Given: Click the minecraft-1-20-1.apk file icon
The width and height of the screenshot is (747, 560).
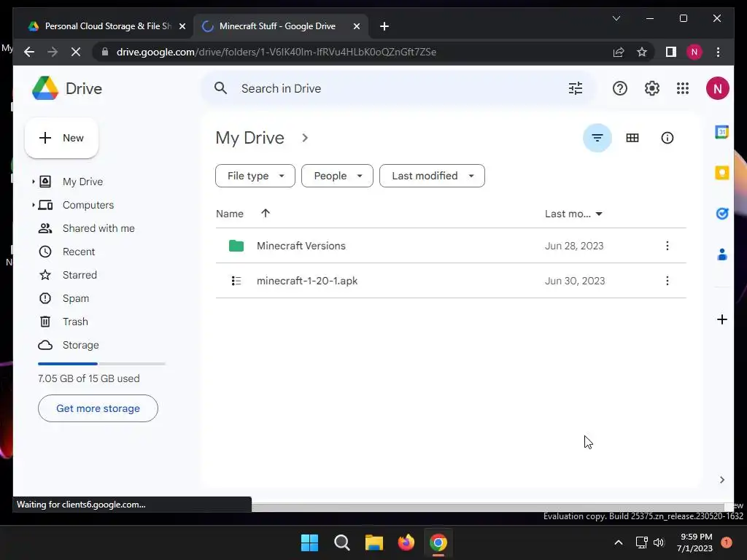Looking at the screenshot, I should [x=236, y=281].
